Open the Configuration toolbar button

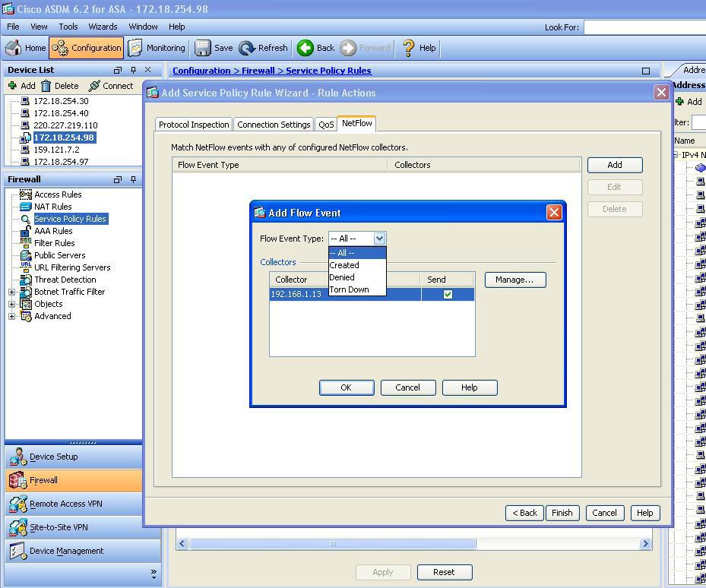click(86, 48)
